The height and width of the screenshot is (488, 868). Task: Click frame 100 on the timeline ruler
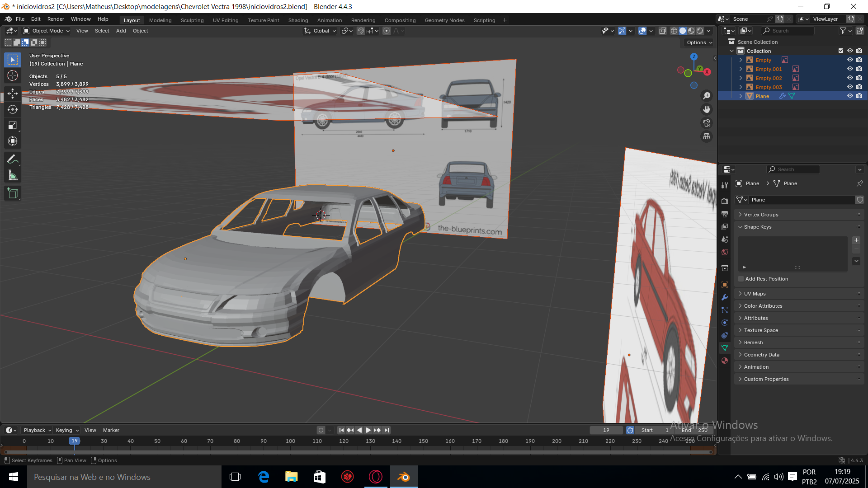[290, 441]
